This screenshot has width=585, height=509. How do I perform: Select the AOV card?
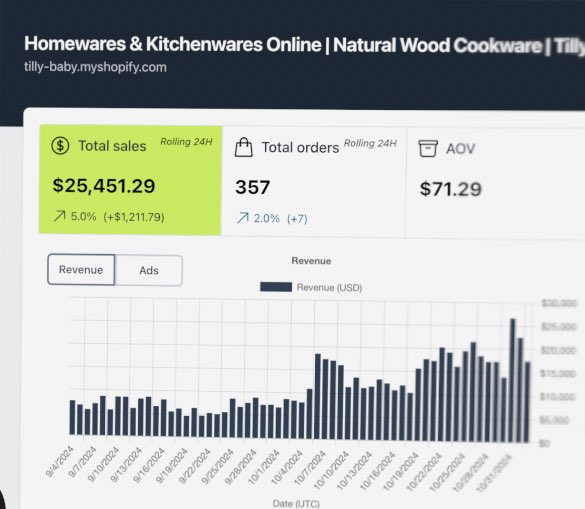[x=495, y=183]
